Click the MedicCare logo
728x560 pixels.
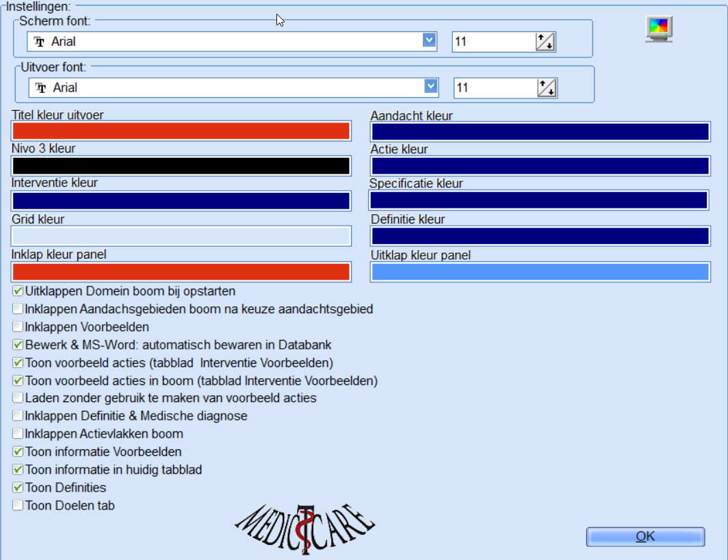(x=304, y=527)
